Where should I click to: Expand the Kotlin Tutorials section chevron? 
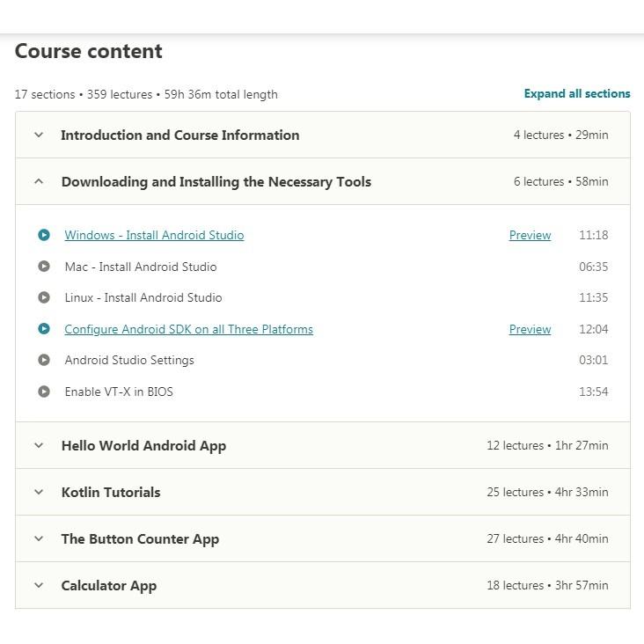pos(39,493)
